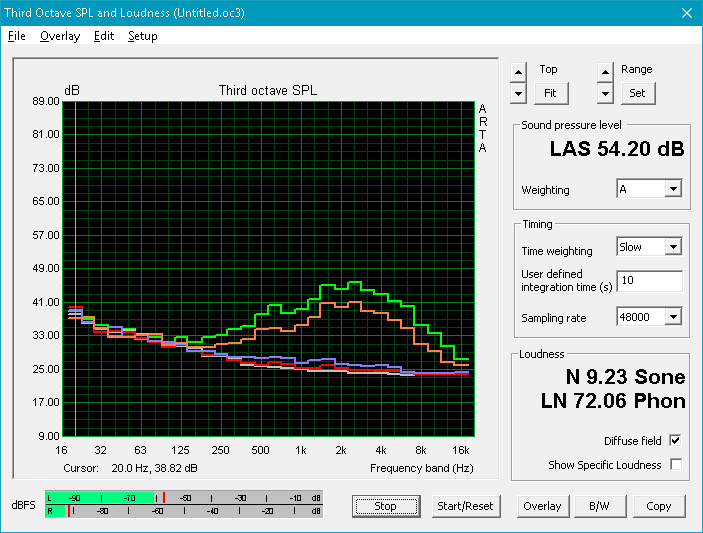Click the Start/Reset button
This screenshot has height=533, width=703.
(x=465, y=506)
